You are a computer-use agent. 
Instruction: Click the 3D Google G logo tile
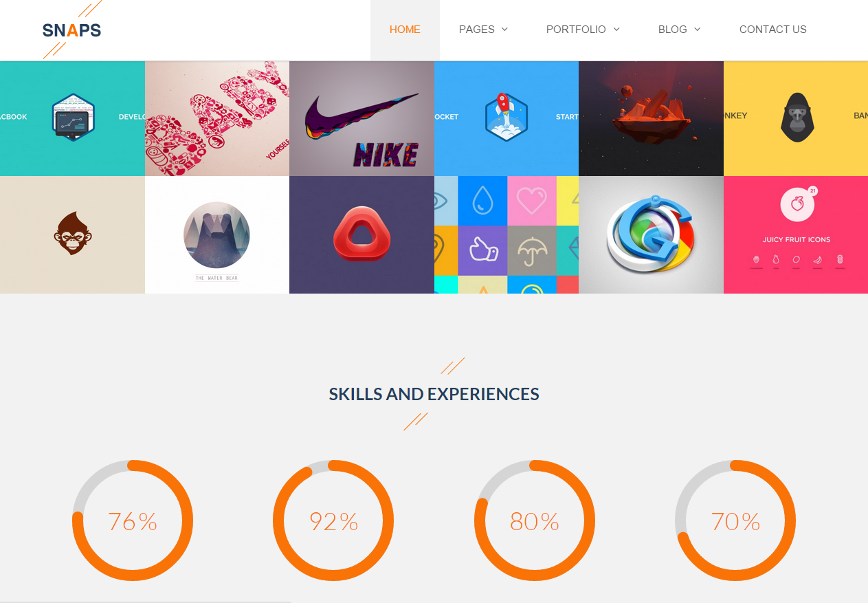[x=651, y=234]
